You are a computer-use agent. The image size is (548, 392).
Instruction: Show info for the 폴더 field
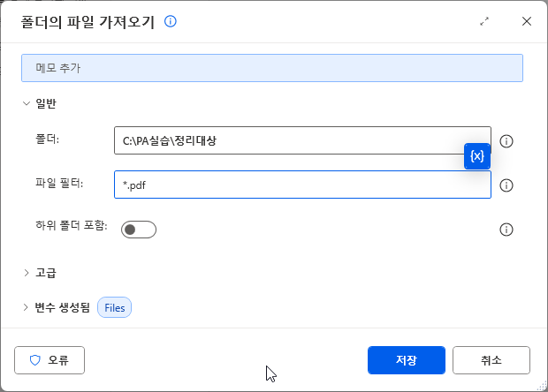(506, 141)
